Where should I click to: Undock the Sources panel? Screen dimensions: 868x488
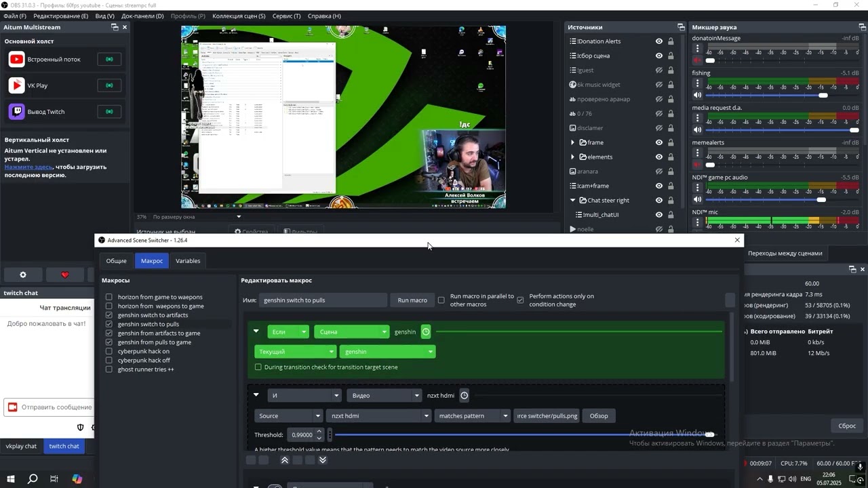(681, 27)
